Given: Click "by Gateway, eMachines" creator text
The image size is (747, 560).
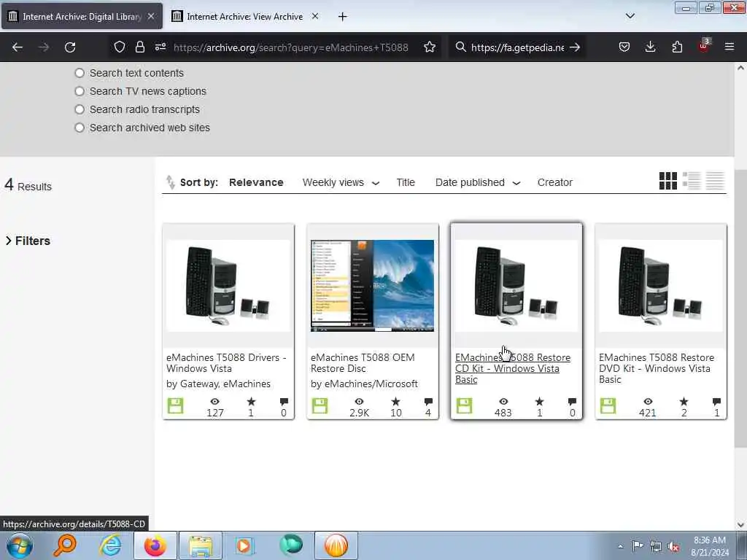Looking at the screenshot, I should (218, 384).
